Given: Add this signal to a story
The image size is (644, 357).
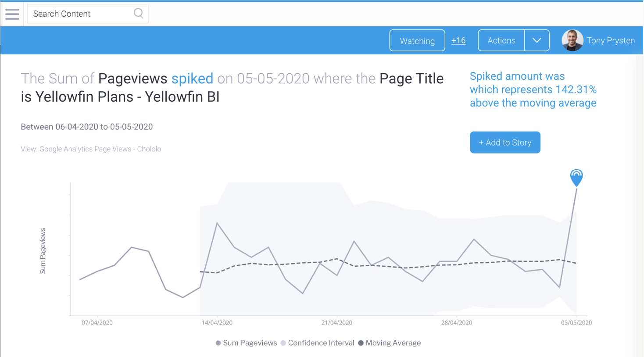Looking at the screenshot, I should pos(505,143).
